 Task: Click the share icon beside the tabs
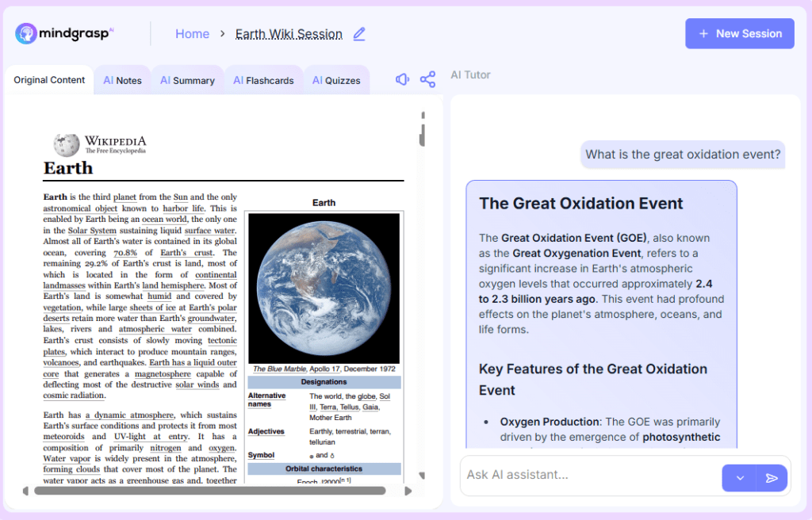tap(427, 79)
